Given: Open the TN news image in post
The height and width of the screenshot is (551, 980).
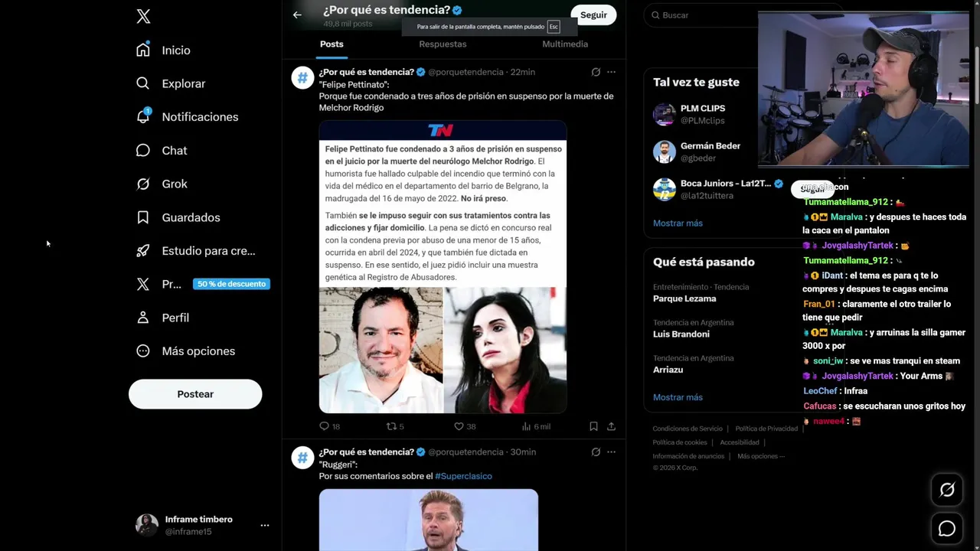Looking at the screenshot, I should pos(443,266).
